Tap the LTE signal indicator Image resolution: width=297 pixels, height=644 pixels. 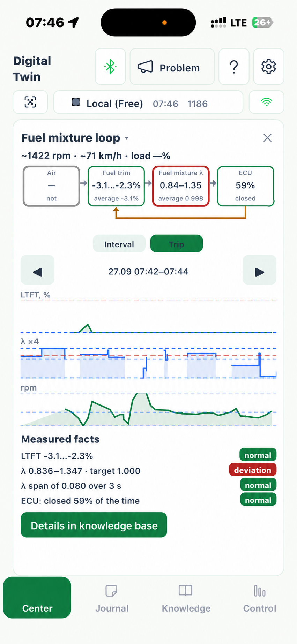tap(229, 23)
